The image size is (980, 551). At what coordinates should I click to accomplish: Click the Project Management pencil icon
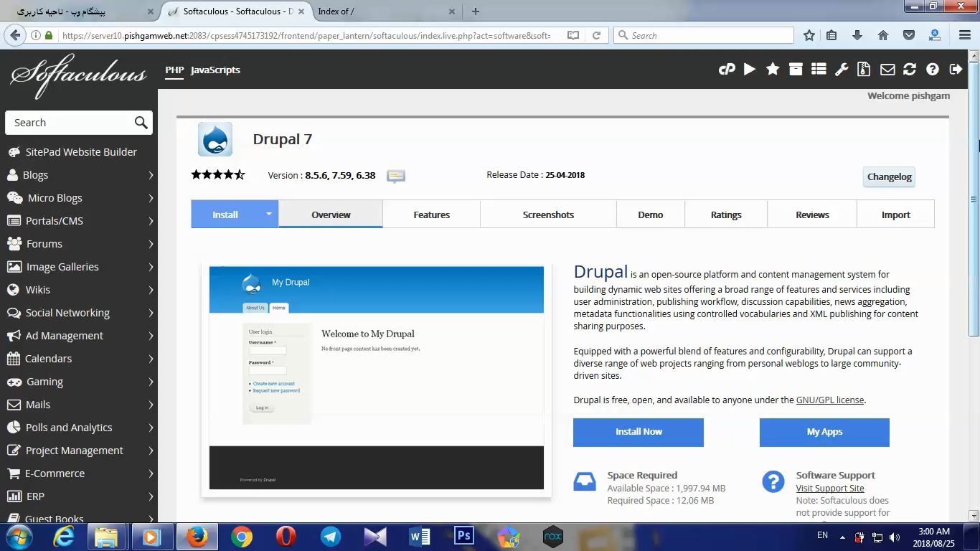[14, 451]
